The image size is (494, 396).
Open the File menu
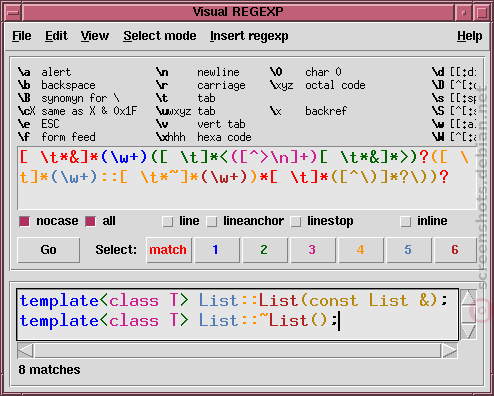(x=22, y=36)
